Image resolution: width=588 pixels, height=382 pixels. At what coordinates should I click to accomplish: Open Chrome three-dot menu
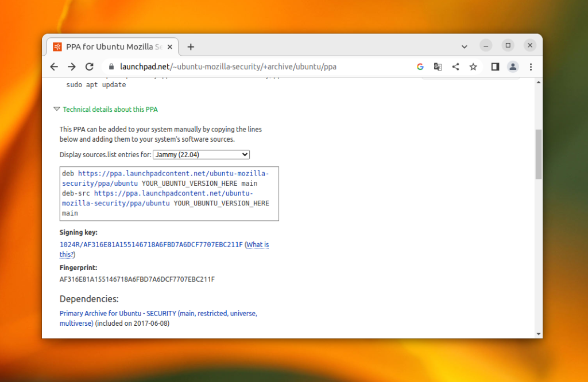pyautogui.click(x=531, y=67)
